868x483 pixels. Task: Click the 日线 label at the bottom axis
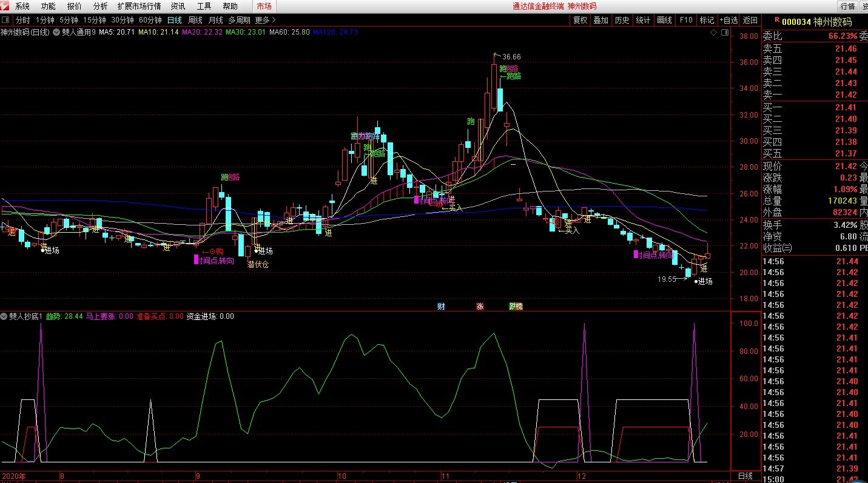pyautogui.click(x=745, y=476)
